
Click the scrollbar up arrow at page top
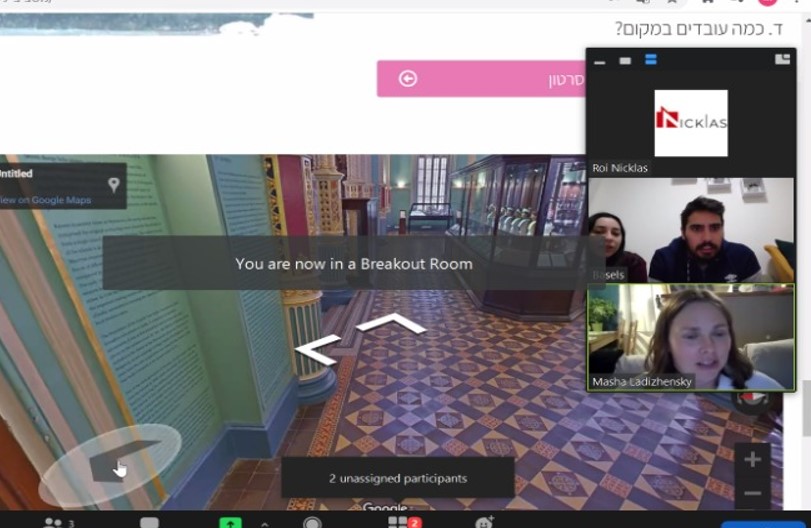click(x=807, y=20)
